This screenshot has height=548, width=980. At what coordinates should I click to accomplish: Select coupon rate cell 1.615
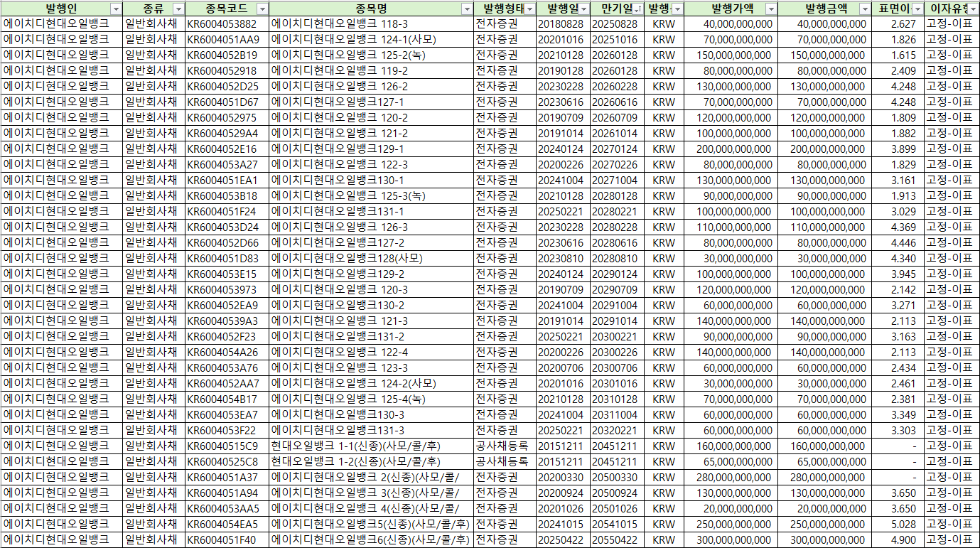[898, 55]
